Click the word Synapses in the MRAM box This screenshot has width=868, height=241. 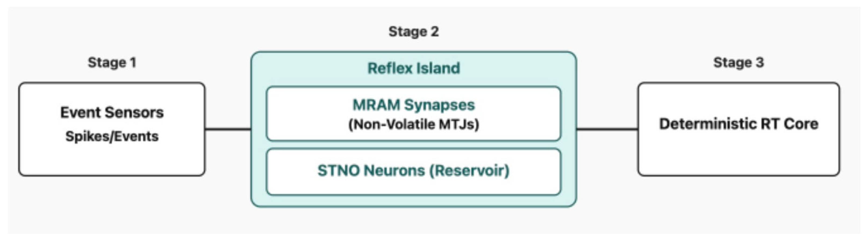439,105
